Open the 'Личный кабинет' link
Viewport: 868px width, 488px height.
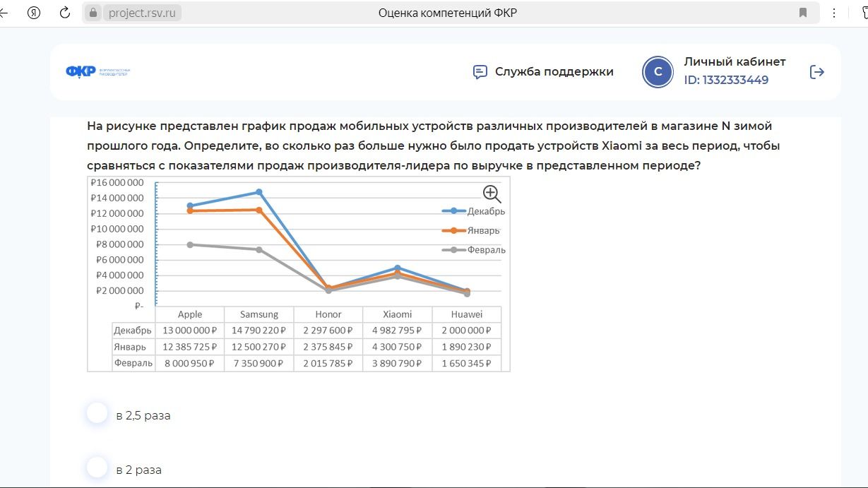(x=735, y=62)
